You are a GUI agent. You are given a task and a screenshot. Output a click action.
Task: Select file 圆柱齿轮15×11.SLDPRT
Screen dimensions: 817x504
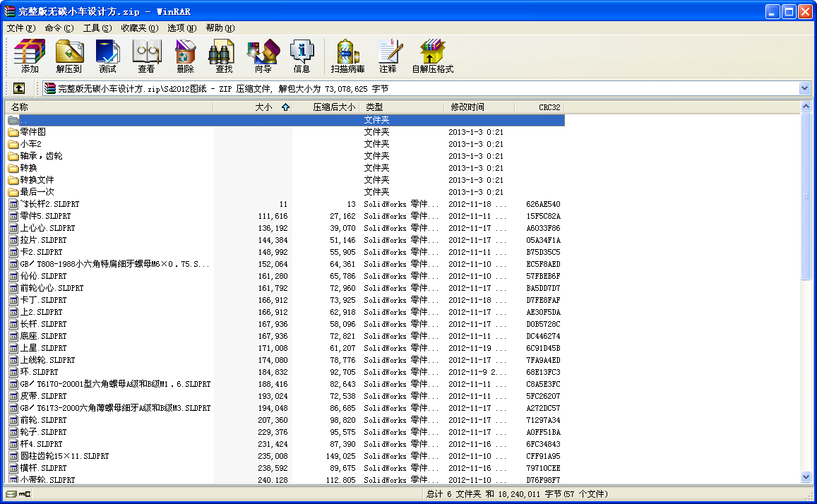(285, 456)
